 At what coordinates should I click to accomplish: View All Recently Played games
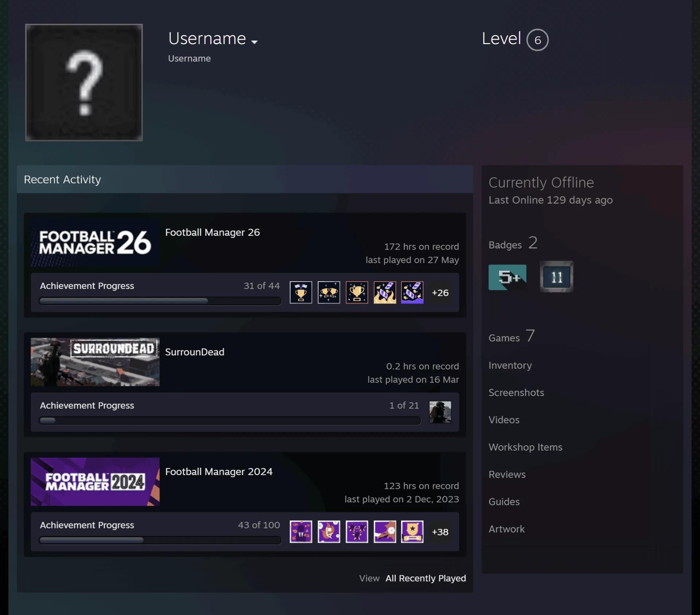[425, 578]
